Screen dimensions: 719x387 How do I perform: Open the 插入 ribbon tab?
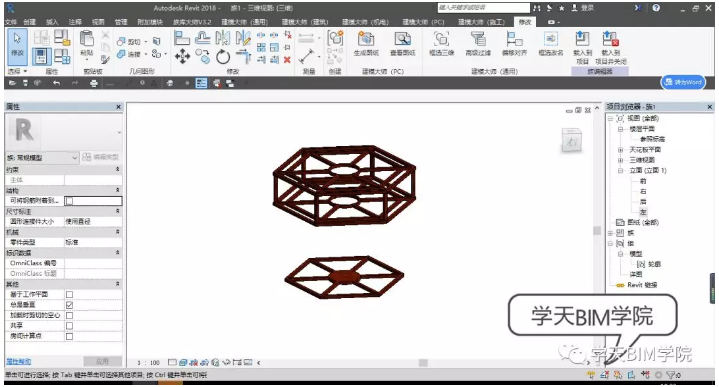(x=52, y=22)
